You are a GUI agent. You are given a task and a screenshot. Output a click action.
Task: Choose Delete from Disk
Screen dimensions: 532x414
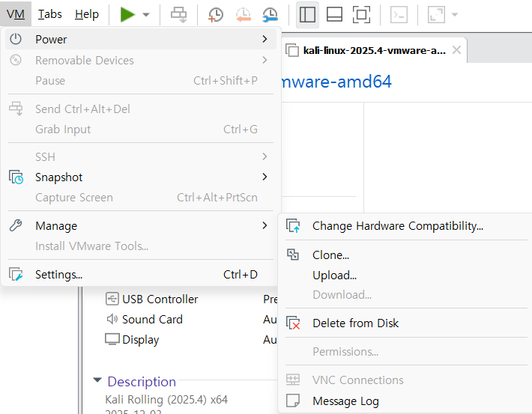405,323
